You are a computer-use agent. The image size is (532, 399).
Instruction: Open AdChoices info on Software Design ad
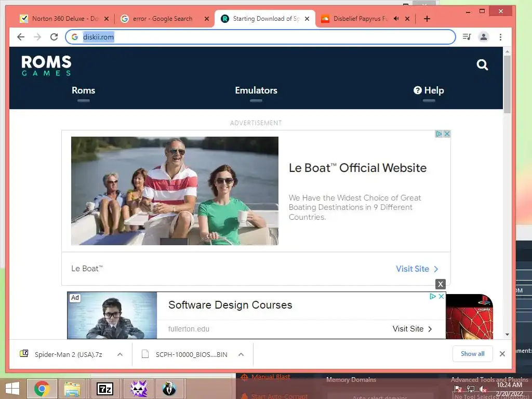pos(433,296)
